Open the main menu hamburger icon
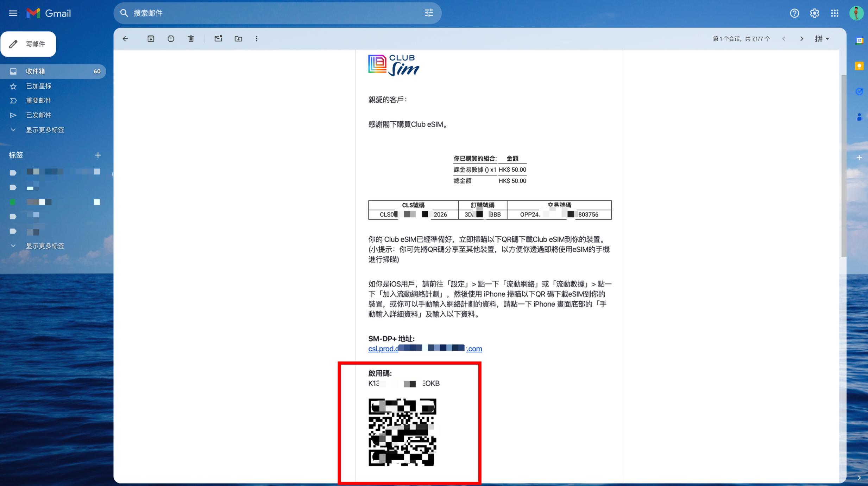 [13, 13]
